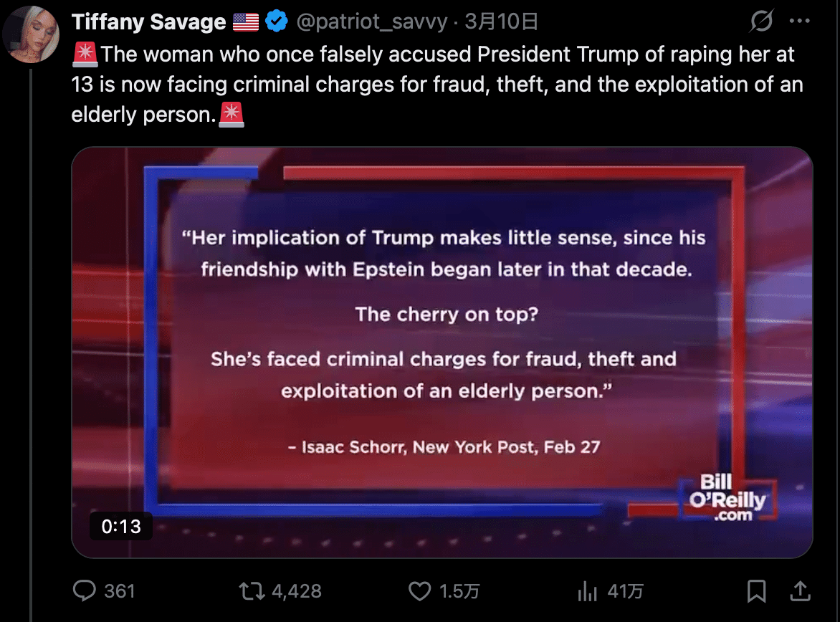Viewport: 840px width, 622px height.
Task: Click the 41万 views count
Action: pyautogui.click(x=625, y=591)
